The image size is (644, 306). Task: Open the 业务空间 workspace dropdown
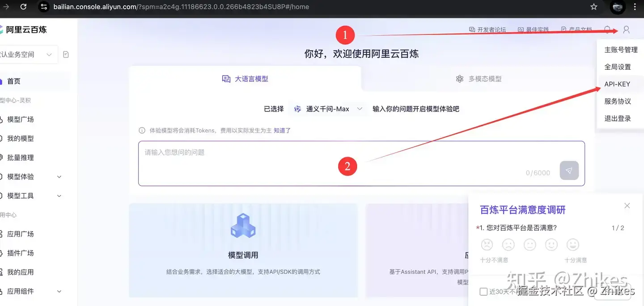point(28,55)
